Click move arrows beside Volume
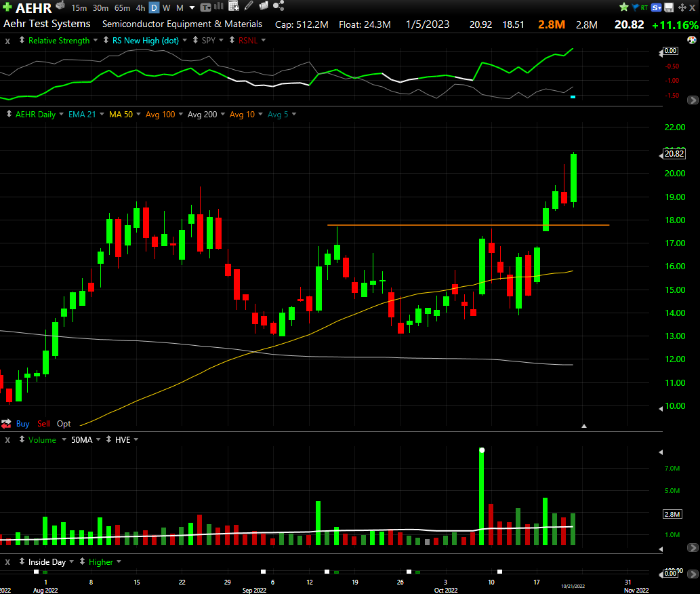This screenshot has height=594, width=700. pyautogui.click(x=22, y=439)
